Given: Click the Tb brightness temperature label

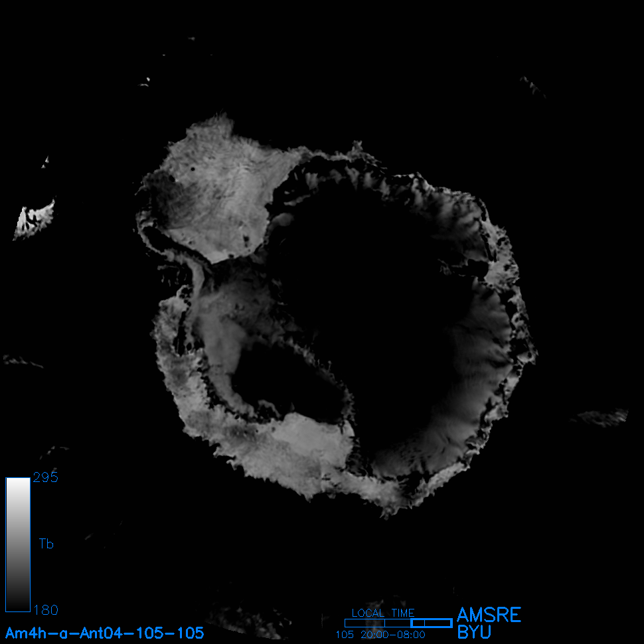Looking at the screenshot, I should click(46, 544).
